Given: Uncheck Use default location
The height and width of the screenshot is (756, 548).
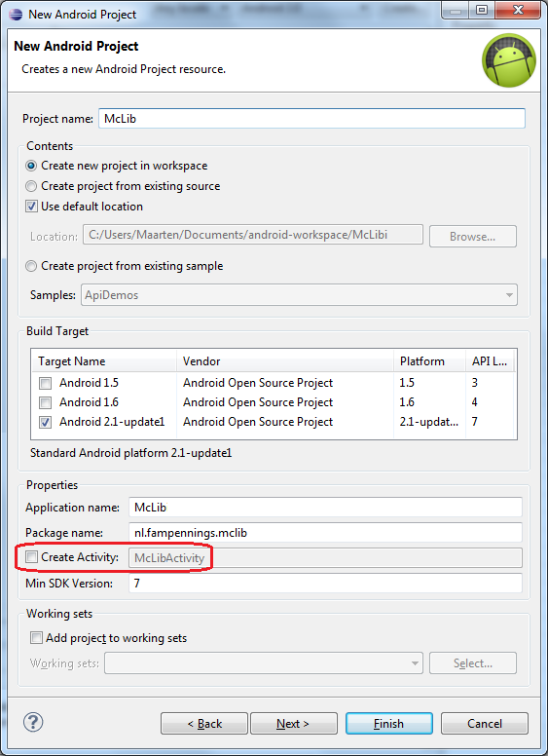Looking at the screenshot, I should [x=31, y=207].
